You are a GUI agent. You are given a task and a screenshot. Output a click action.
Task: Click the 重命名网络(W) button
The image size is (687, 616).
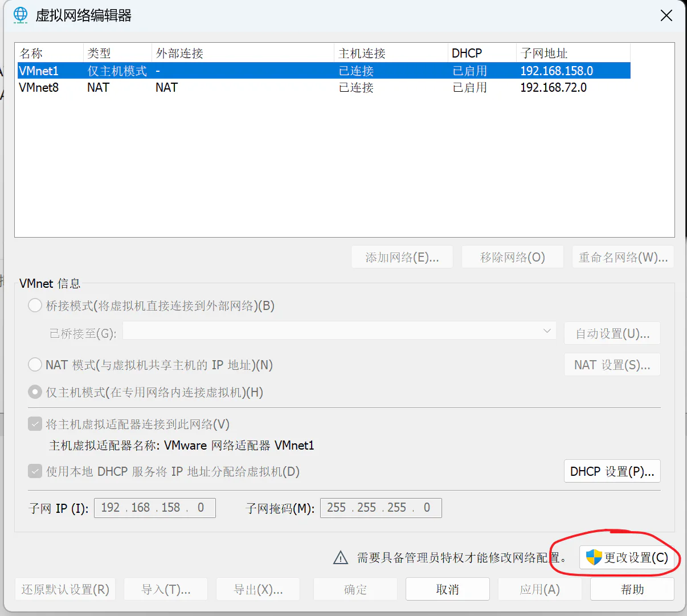point(623,257)
